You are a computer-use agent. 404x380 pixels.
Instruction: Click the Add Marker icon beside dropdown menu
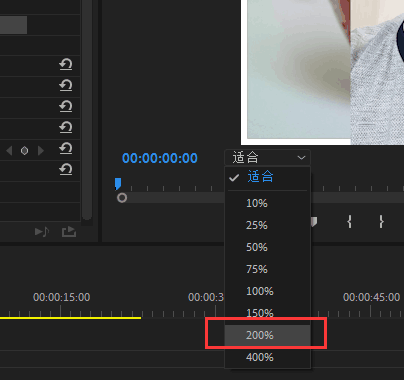[x=314, y=222]
